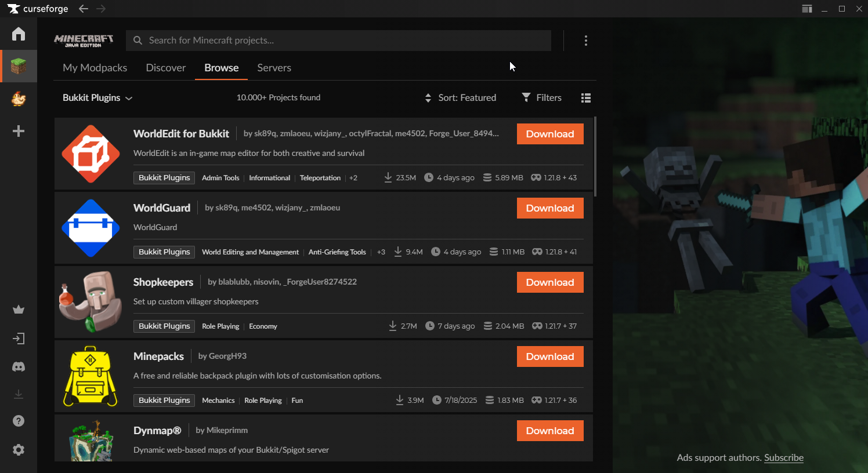Image resolution: width=868 pixels, height=473 pixels.
Task: Switch to My Modpacks tab
Action: (x=95, y=68)
